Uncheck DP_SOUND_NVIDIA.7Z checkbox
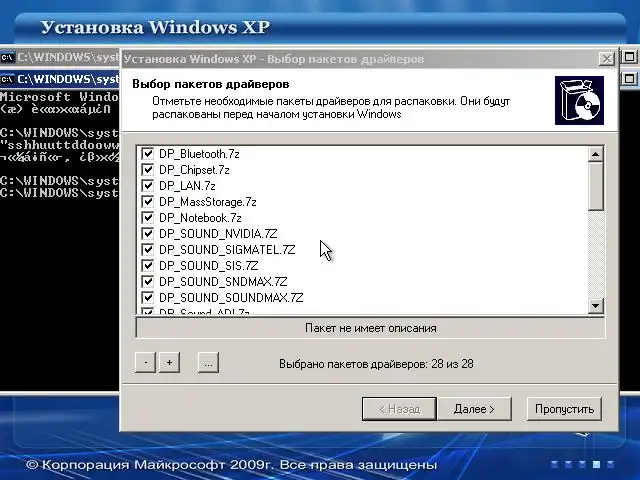 coord(147,233)
